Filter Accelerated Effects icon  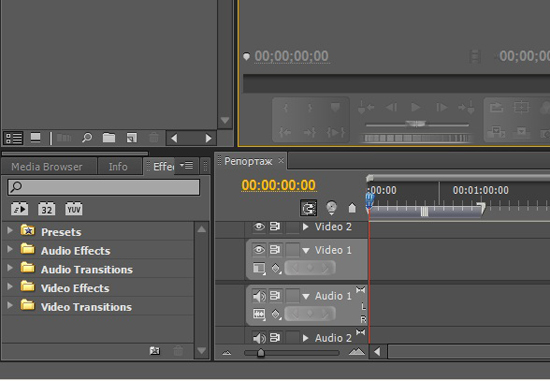(x=20, y=209)
